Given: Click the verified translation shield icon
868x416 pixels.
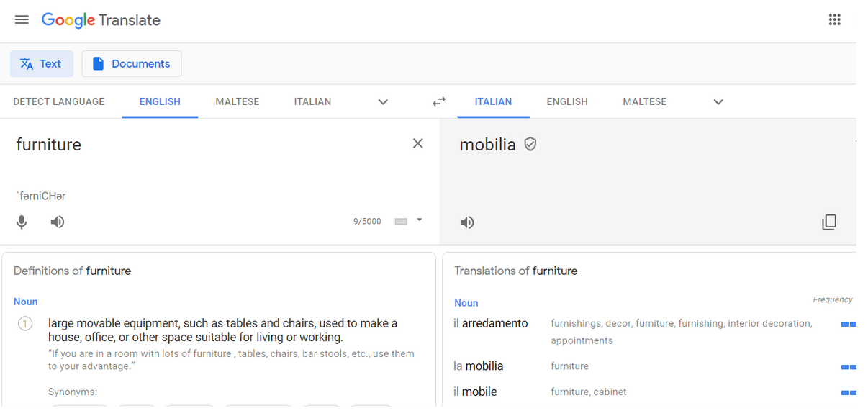Looking at the screenshot, I should (x=530, y=144).
